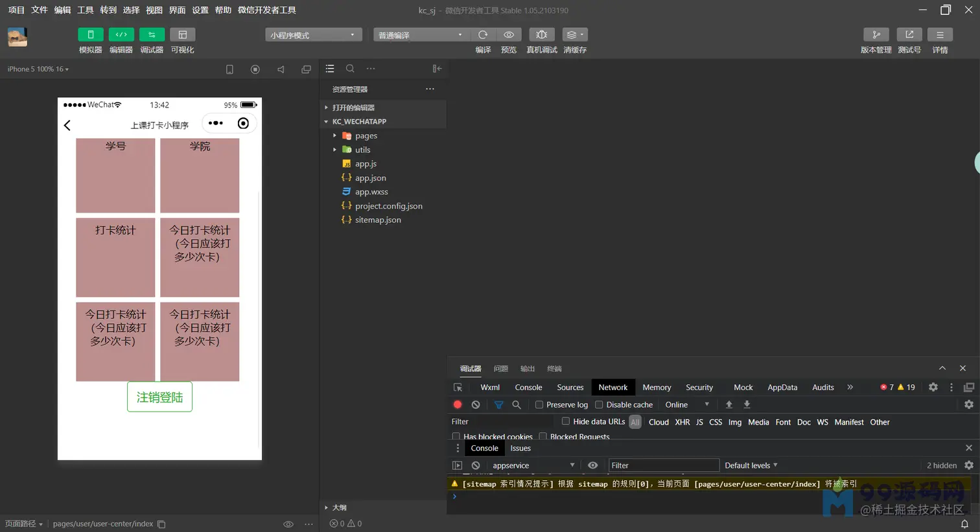
Task: Open the 可视化 visual view
Action: pyautogui.click(x=183, y=34)
